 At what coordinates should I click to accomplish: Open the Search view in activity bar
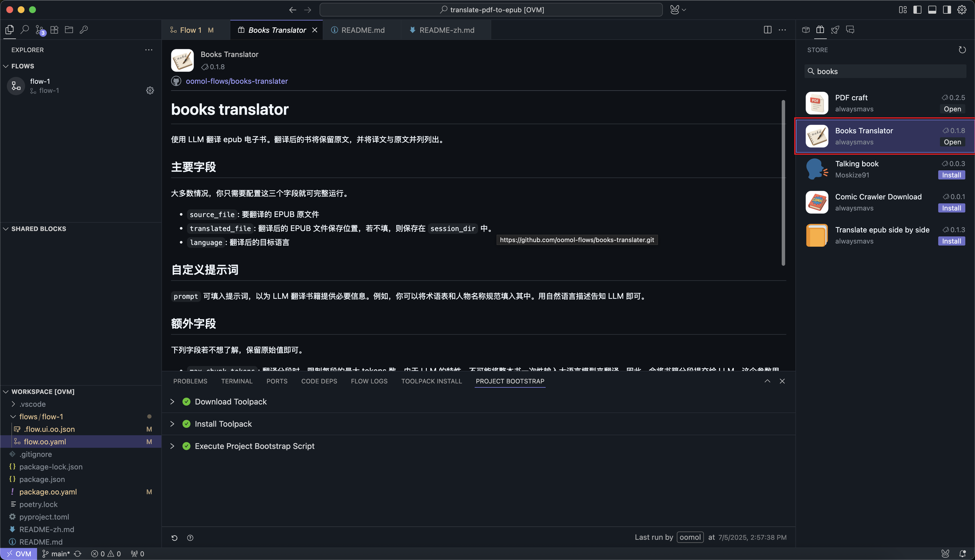click(x=25, y=30)
